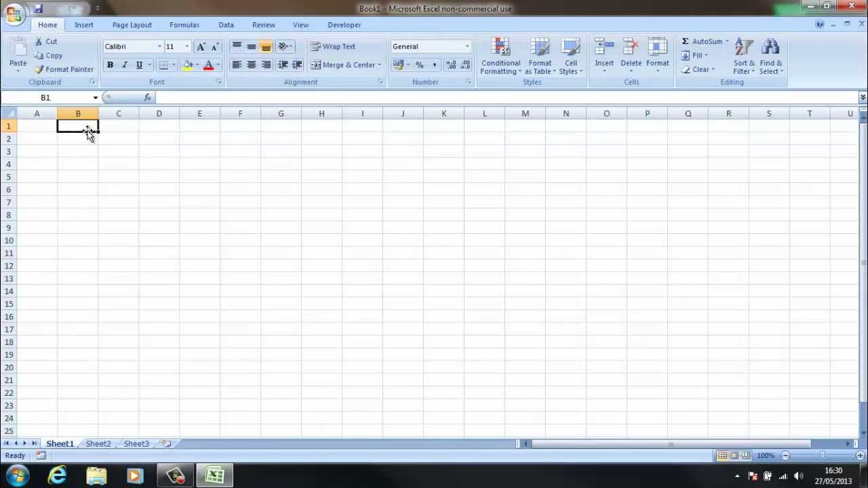Click the Font Color red A
Screen dimensions: 868x488
coord(208,65)
